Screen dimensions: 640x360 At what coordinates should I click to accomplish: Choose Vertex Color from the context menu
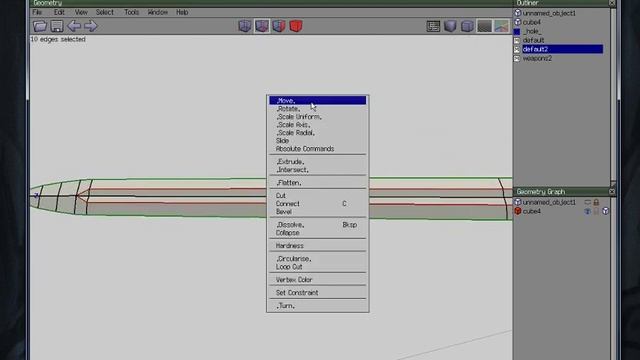click(318, 280)
